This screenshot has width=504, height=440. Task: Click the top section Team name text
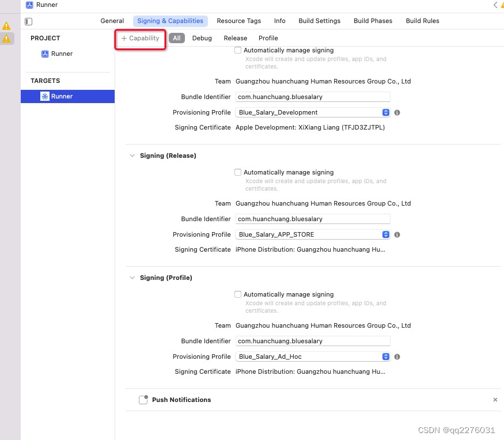tap(323, 81)
